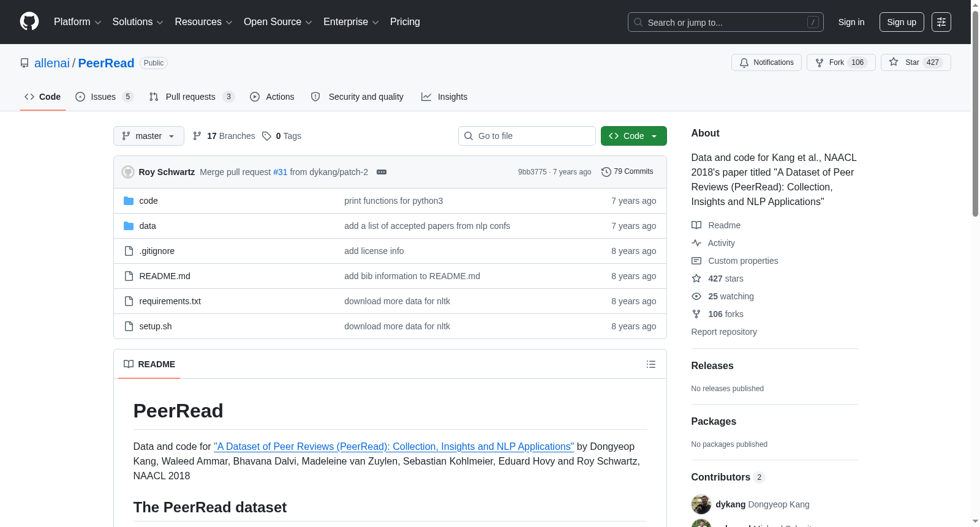Click the Fork icon

coord(820,62)
